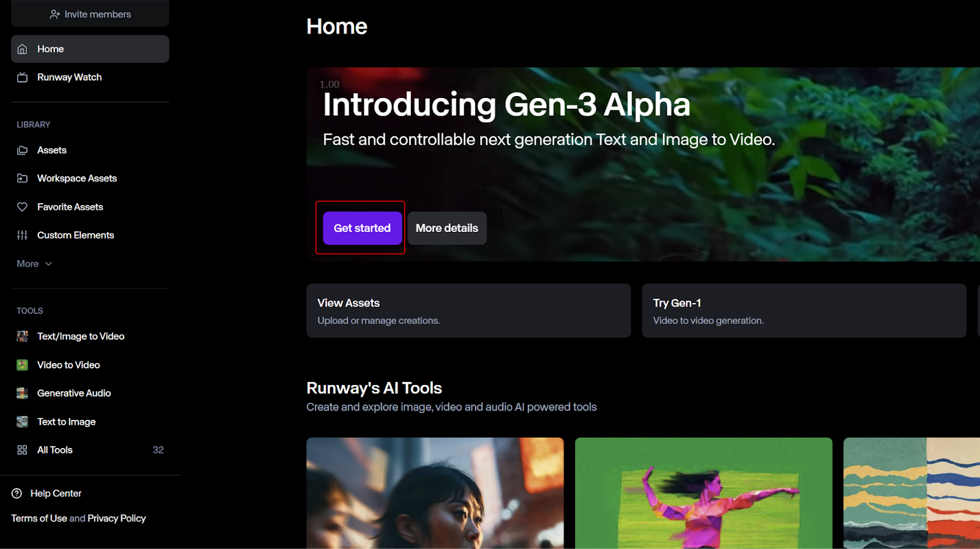Expand the More chevron in Library
The height and width of the screenshot is (549, 980).
point(49,264)
